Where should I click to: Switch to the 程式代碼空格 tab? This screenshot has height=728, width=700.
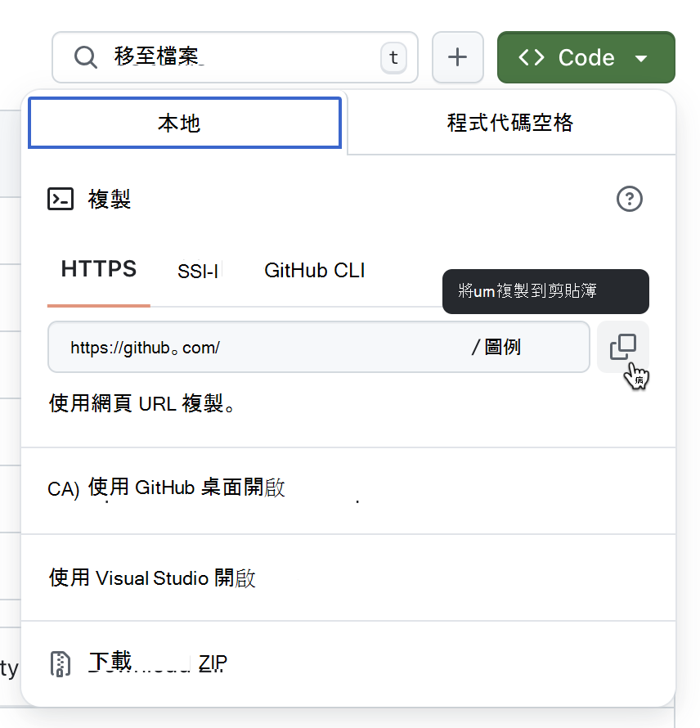point(510,123)
